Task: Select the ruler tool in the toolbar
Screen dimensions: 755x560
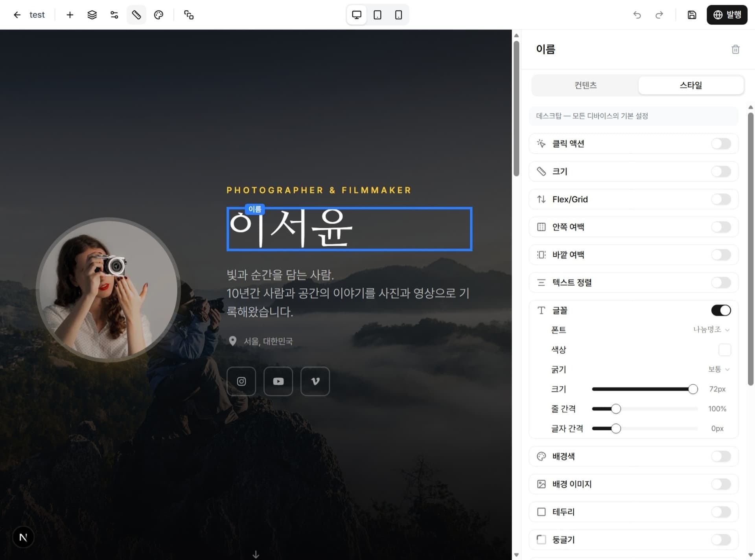Action: pyautogui.click(x=136, y=15)
